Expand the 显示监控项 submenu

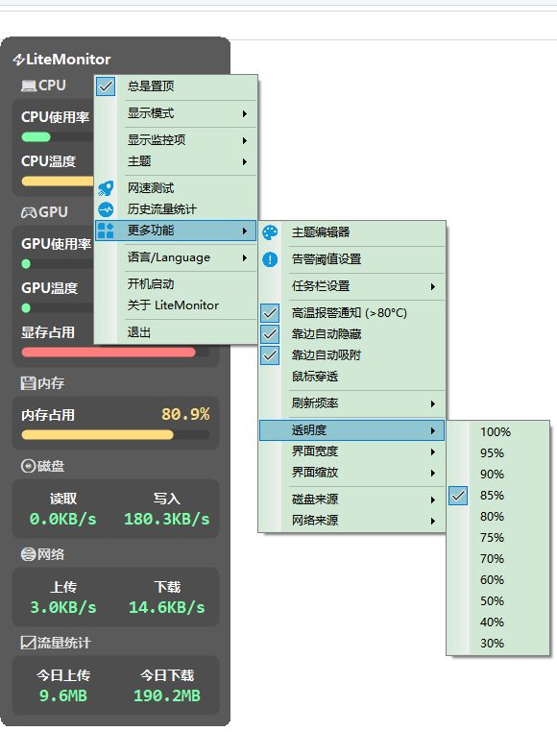176,140
